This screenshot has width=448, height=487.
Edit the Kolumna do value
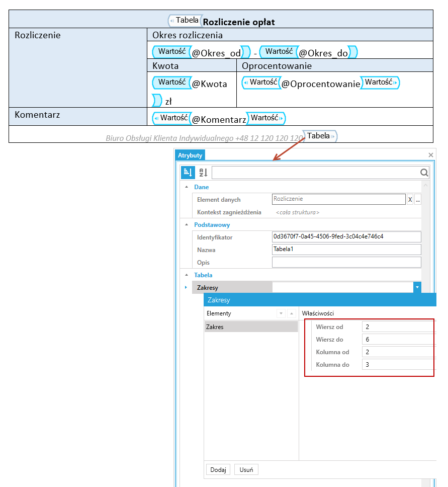[398, 365]
